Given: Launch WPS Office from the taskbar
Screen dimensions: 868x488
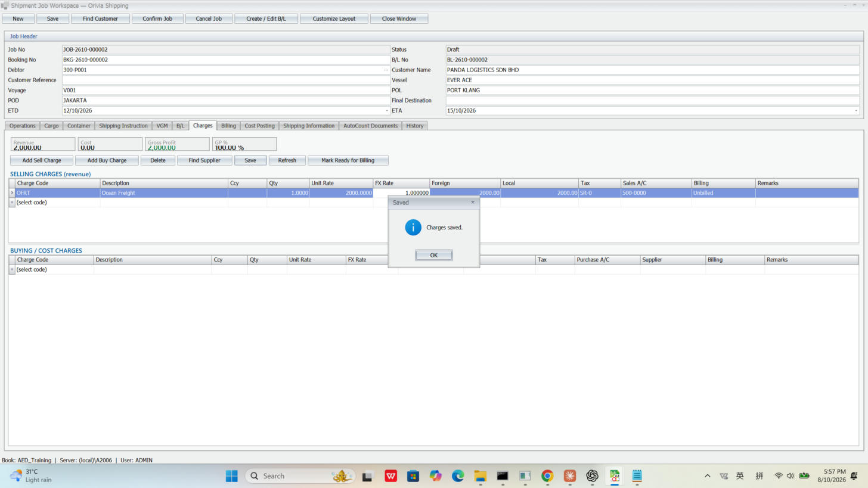Looking at the screenshot, I should [391, 475].
